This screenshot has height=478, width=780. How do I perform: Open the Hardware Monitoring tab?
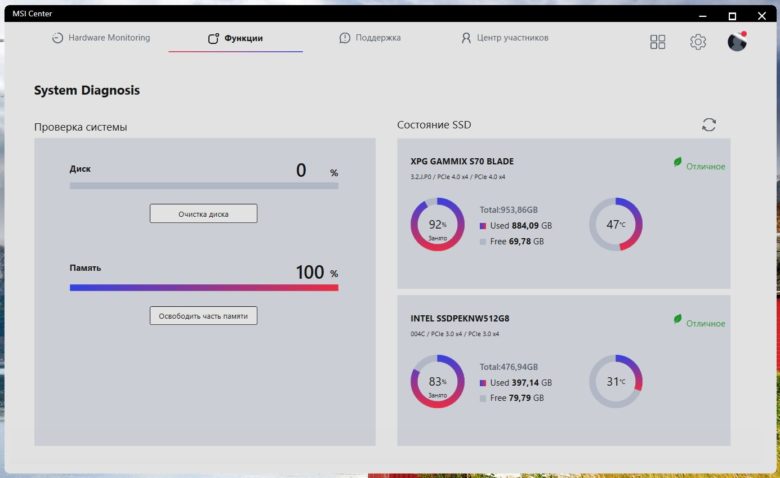point(101,38)
